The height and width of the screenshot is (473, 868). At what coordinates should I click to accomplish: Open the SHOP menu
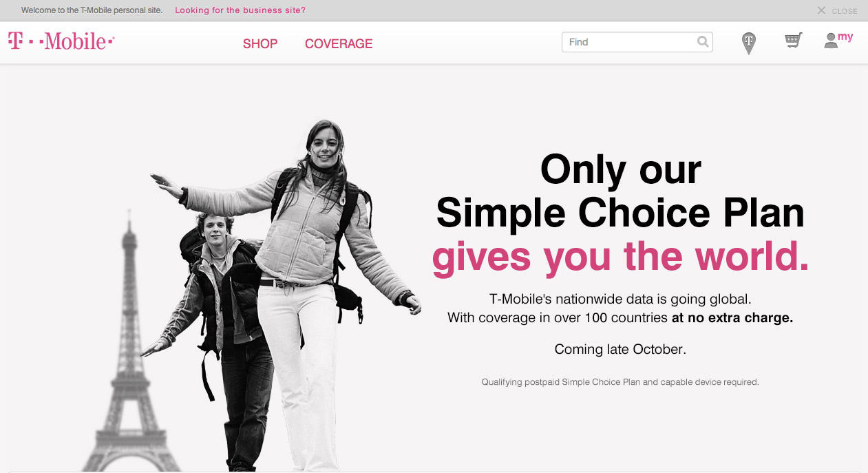[x=260, y=43]
